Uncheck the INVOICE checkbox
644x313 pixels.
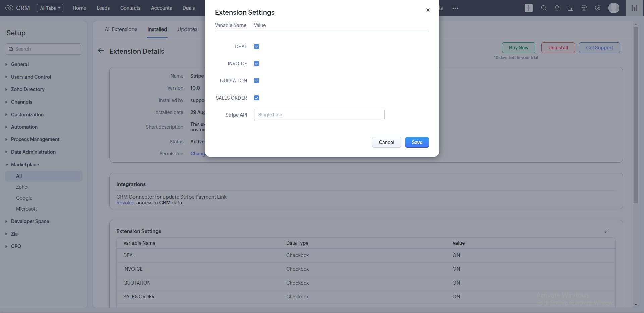pyautogui.click(x=257, y=64)
